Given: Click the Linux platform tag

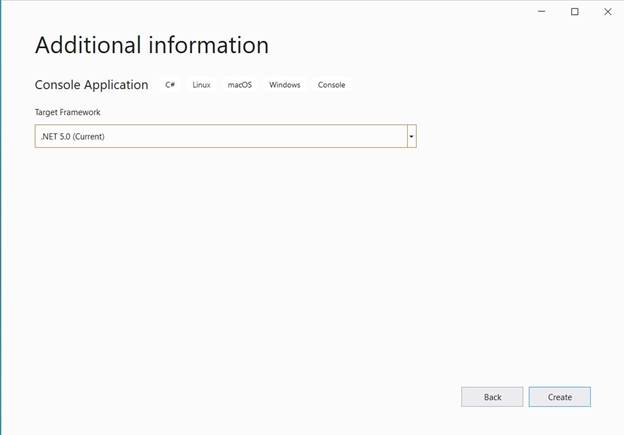Looking at the screenshot, I should (x=201, y=85).
